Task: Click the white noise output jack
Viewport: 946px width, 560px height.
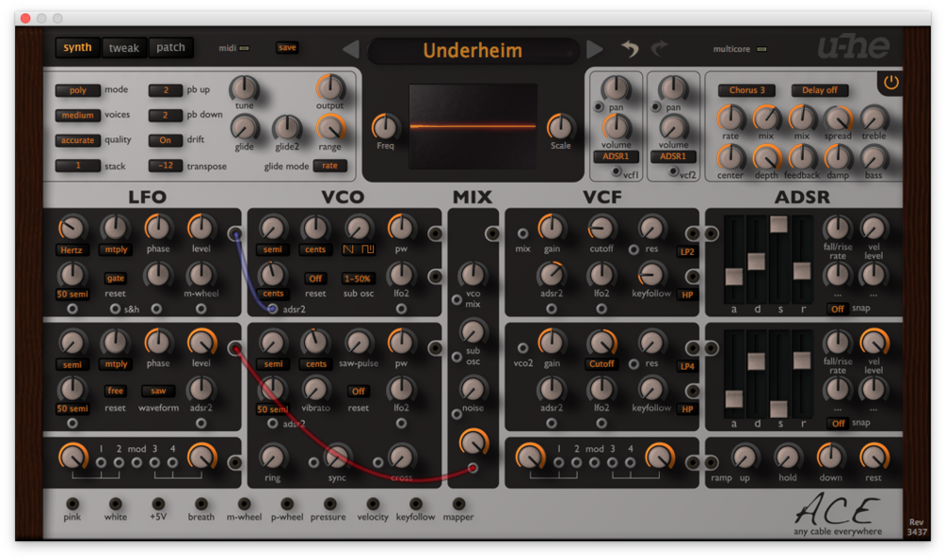Action: [x=115, y=504]
